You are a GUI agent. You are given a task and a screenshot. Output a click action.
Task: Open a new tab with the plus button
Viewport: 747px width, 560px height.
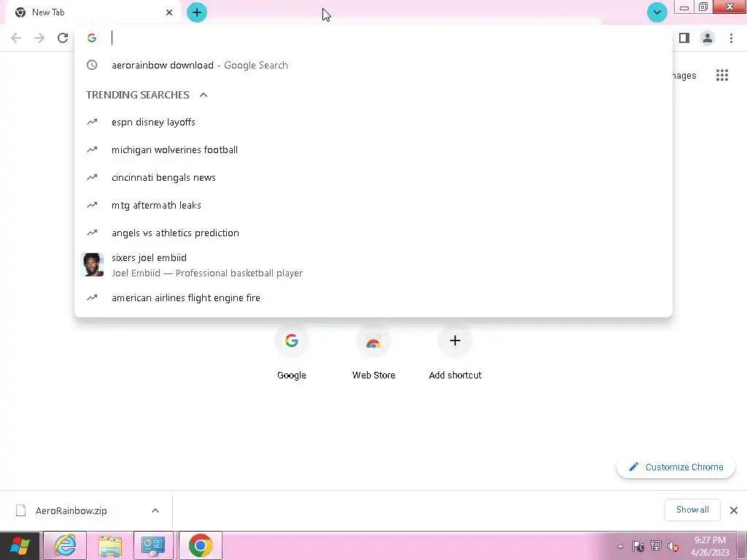197,12
